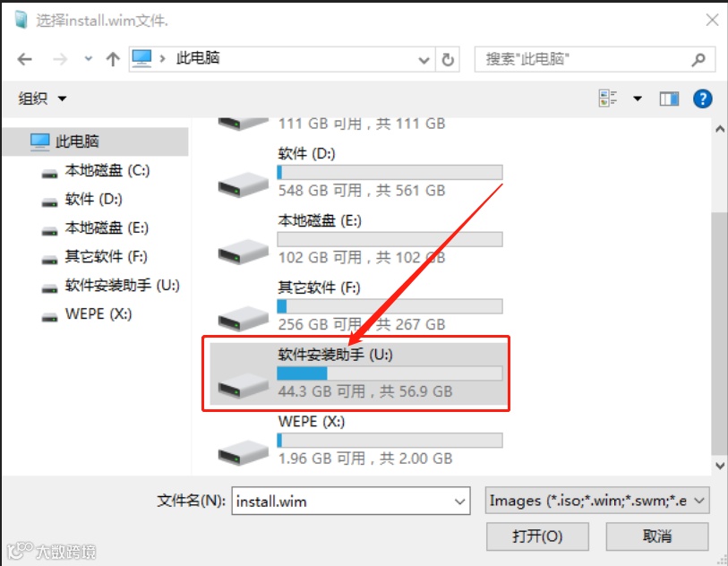This screenshot has width=728, height=566.
Task: Select 软件安装助手 (U:) drive icon in list
Action: (244, 385)
